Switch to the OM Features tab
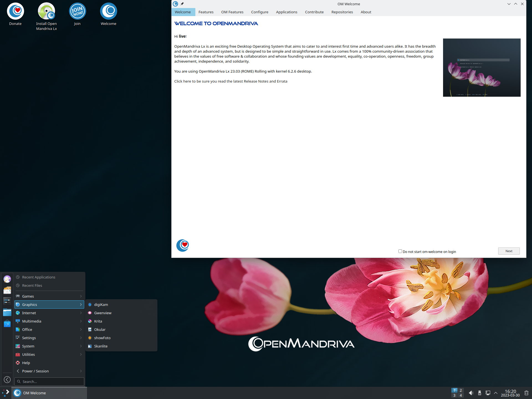532x399 pixels. [232, 12]
